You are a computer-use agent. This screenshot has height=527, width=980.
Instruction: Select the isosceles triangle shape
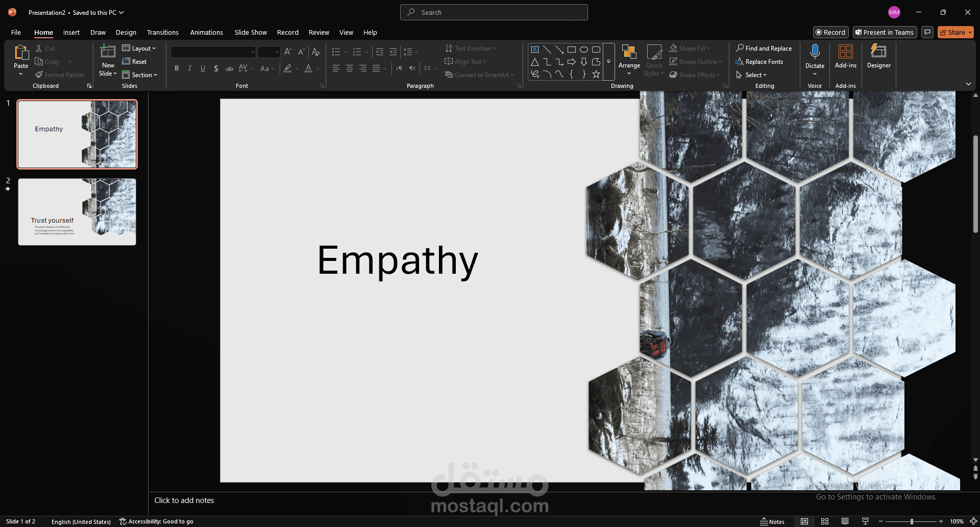point(535,62)
